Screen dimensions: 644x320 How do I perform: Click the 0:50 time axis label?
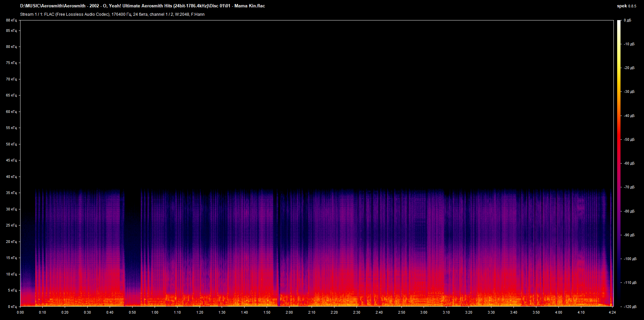click(x=132, y=312)
